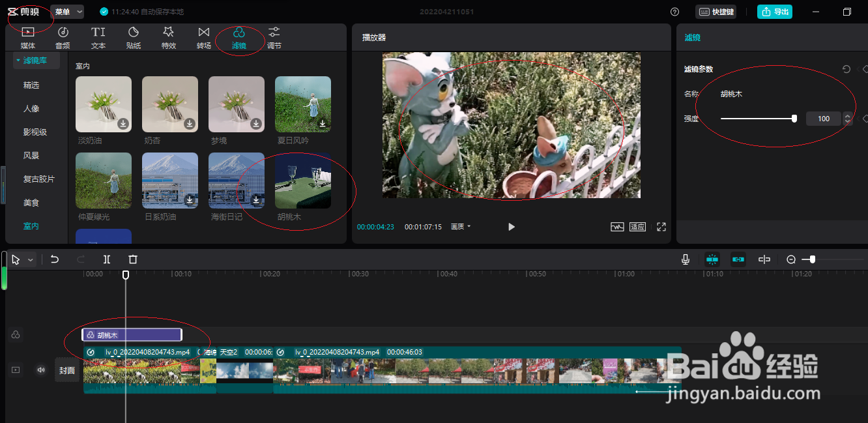Image resolution: width=868 pixels, height=423 pixels.
Task: Switch to the 音频 audio tab
Action: (x=63, y=38)
